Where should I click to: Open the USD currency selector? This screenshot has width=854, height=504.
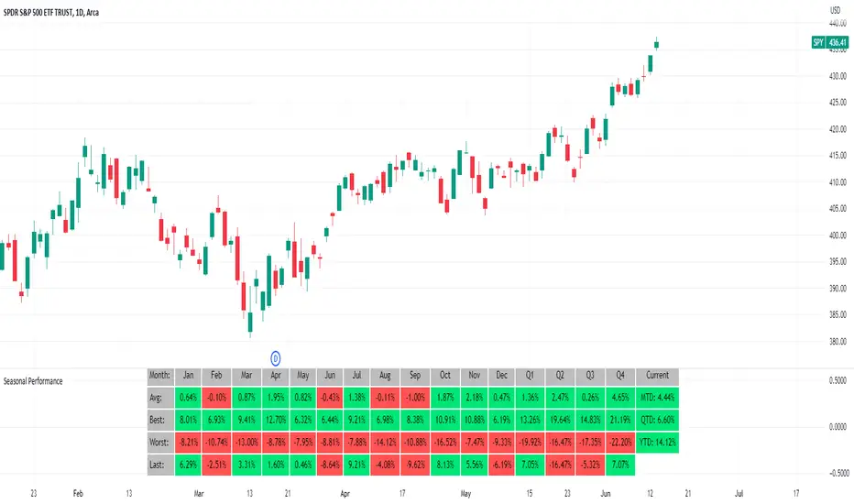pos(834,9)
